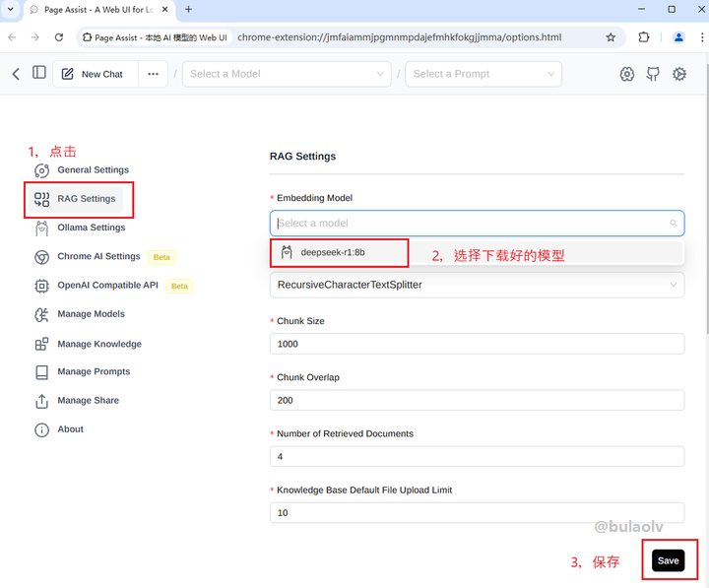Screen dimensions: 709x588
Task: Click the RAG Settings icon
Action: coord(41,199)
